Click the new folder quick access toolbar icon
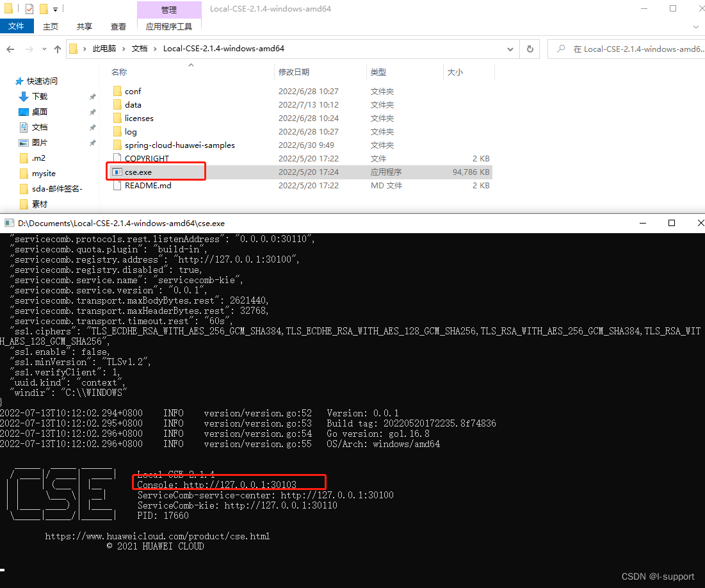705x588 pixels. click(44, 8)
